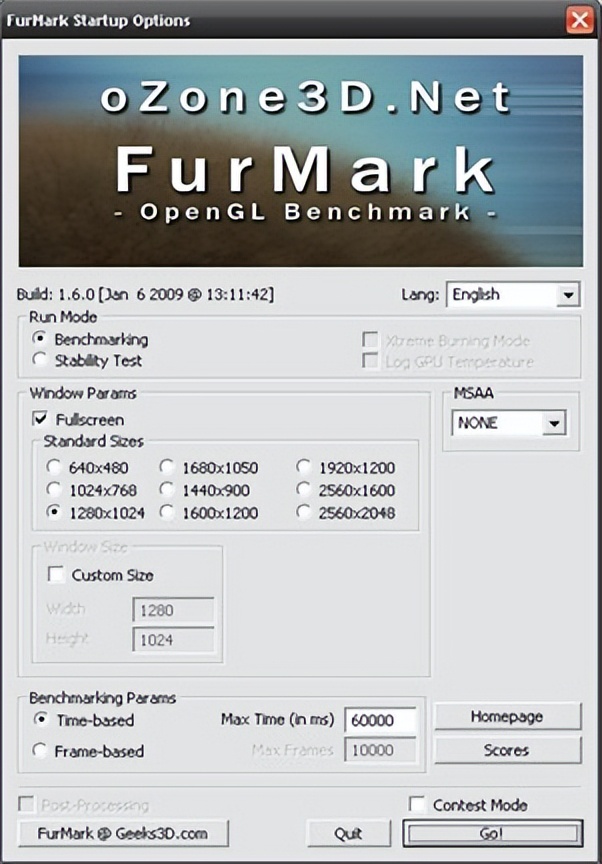Close the FurMark Startup Options window
602x864 pixels.
tap(579, 20)
